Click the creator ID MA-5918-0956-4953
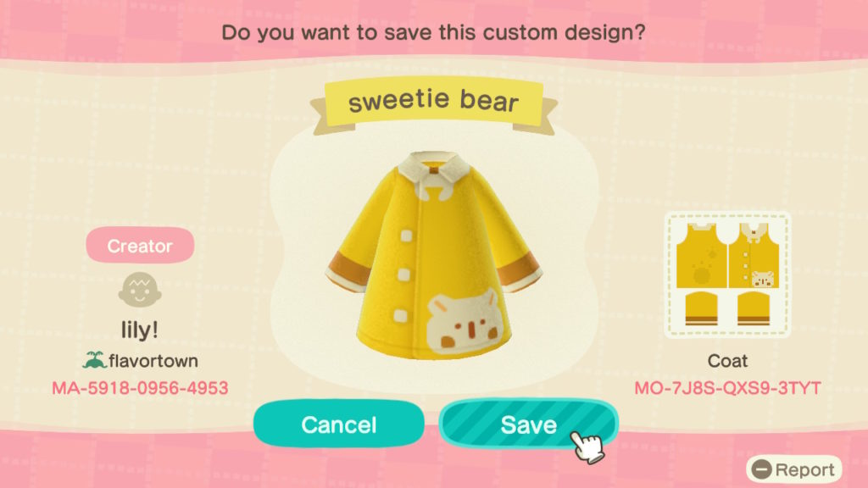The image size is (868, 488). [x=140, y=388]
